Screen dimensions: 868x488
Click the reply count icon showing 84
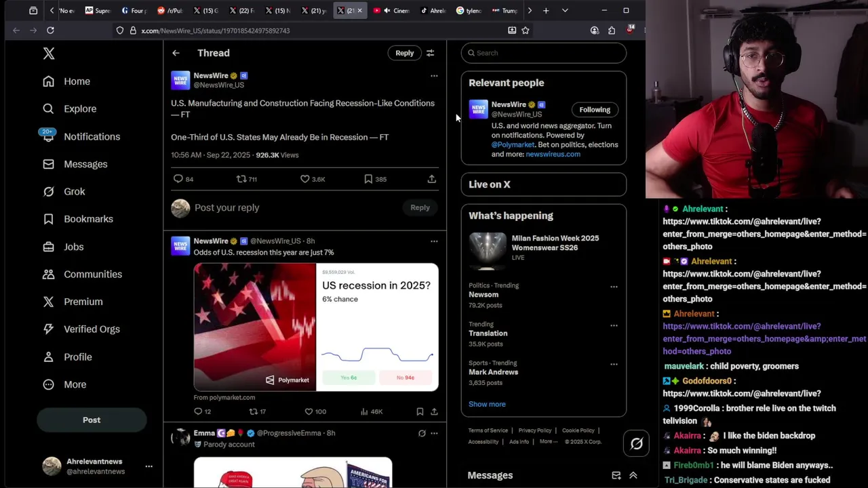pos(178,179)
